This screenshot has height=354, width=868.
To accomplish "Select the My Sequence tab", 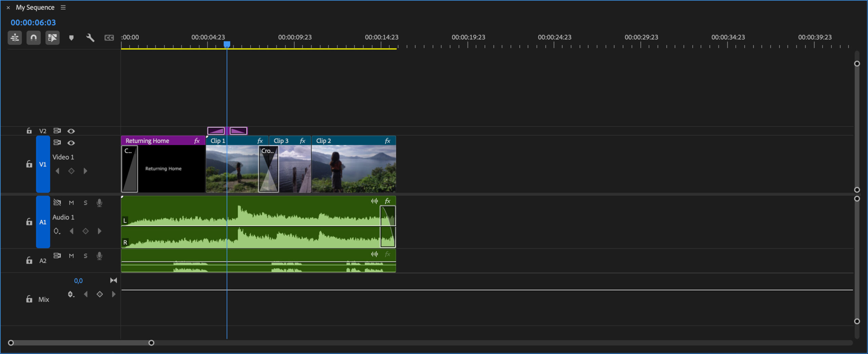I will [x=35, y=7].
